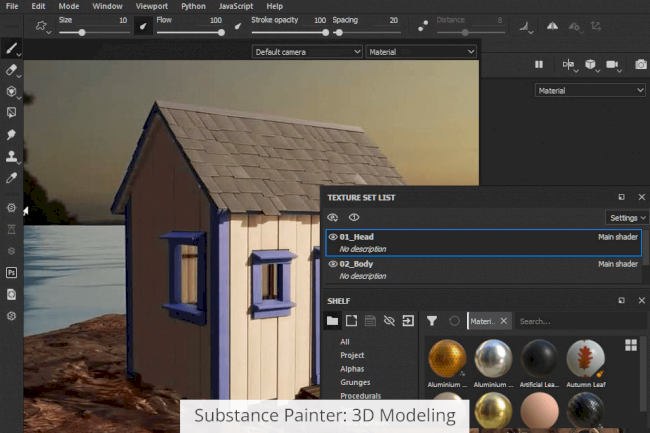Expand the eraser tool options arrow
Image resolution: width=650 pixels, height=433 pixels.
[19, 76]
